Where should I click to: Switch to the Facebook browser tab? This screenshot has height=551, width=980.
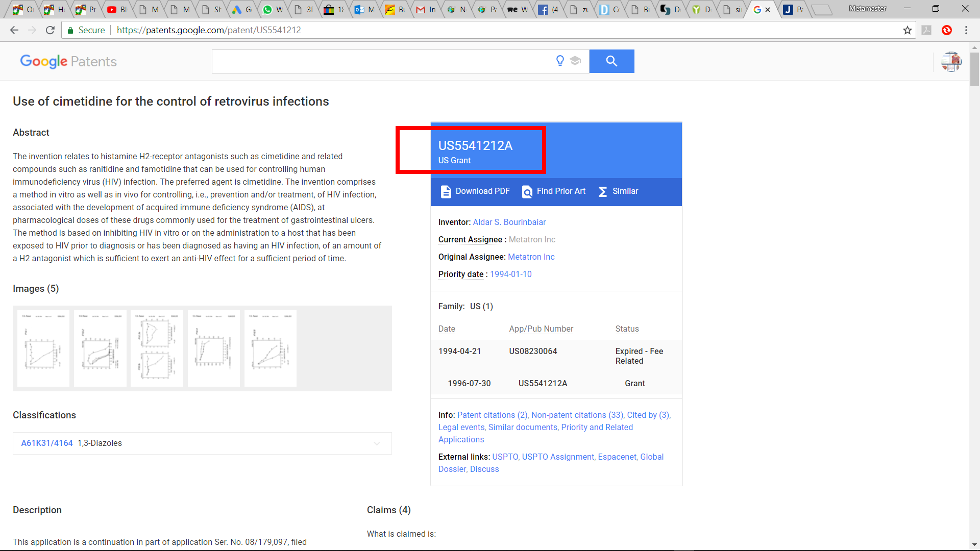click(x=548, y=9)
